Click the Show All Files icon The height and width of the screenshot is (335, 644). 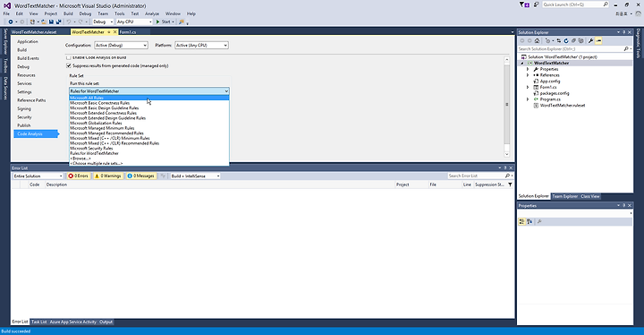580,40
